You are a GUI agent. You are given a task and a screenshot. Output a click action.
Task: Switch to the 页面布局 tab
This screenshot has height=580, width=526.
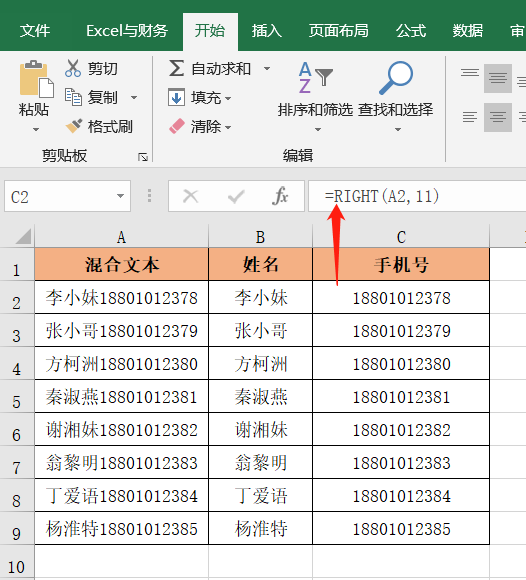[338, 31]
